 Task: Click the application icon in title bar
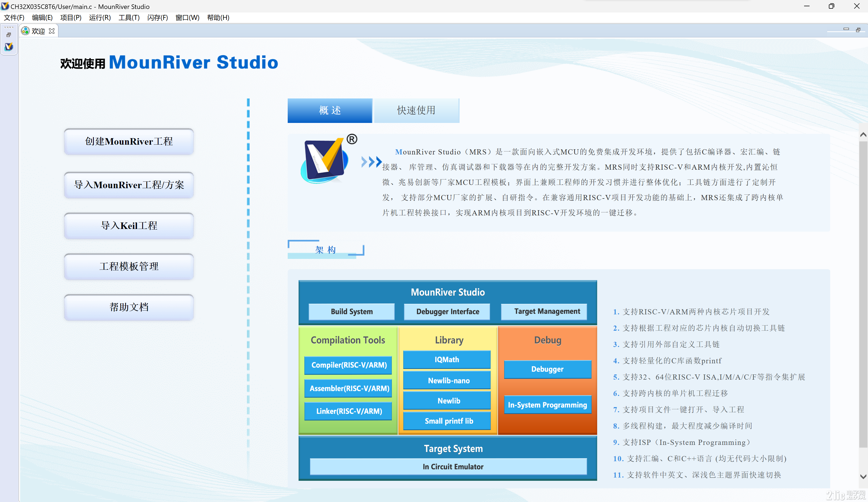click(x=5, y=6)
